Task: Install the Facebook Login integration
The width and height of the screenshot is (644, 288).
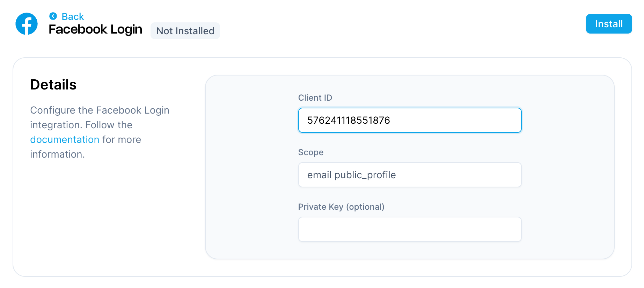Action: tap(608, 24)
